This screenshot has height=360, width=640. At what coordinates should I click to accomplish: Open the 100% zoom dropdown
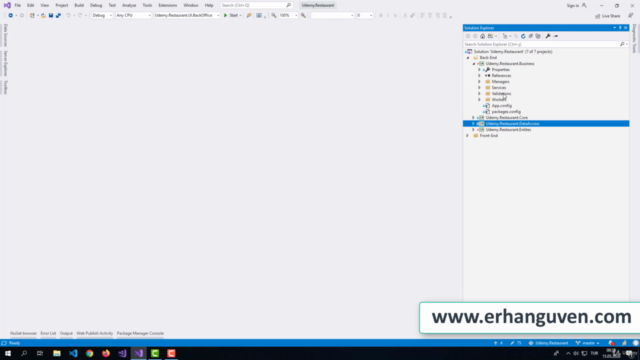(x=288, y=16)
